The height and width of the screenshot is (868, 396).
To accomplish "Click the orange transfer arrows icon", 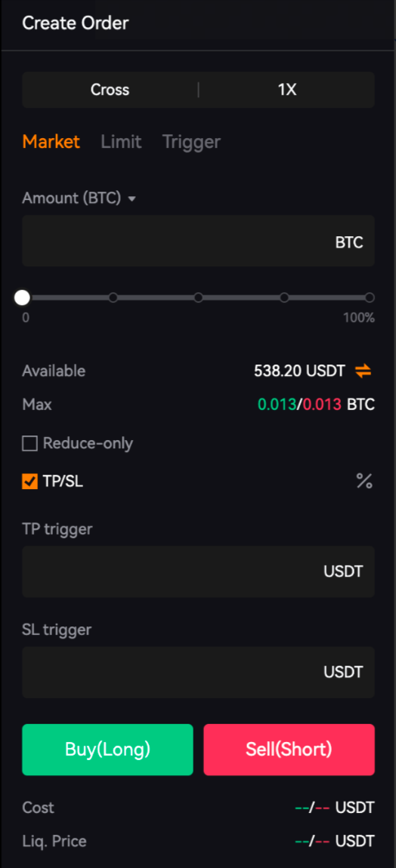I will coord(364,371).
